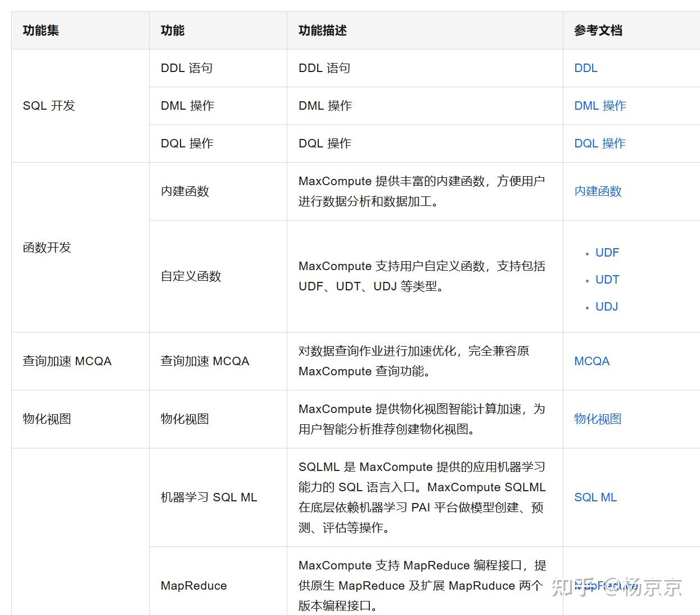700x615 pixels.
Task: Click the SQL 开发 table cell
Action: click(49, 105)
